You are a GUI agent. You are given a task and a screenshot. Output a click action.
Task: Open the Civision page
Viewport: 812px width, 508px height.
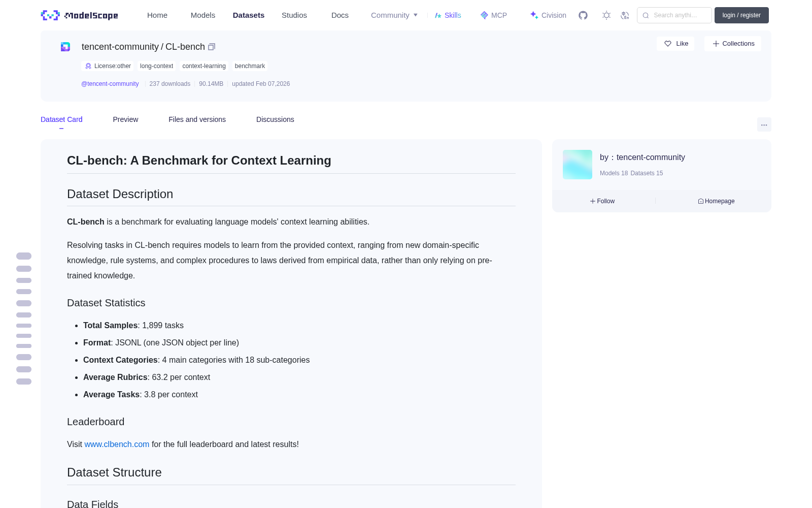click(x=548, y=15)
